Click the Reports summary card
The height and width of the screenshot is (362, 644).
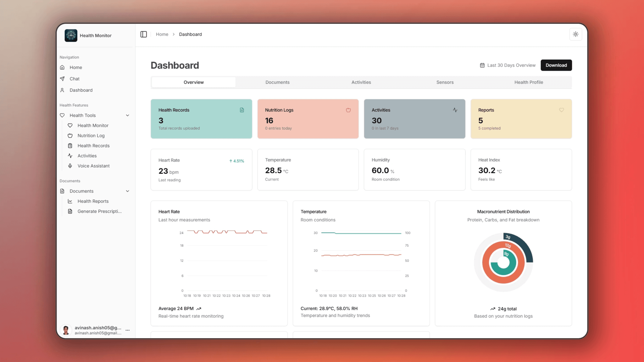coord(521,119)
